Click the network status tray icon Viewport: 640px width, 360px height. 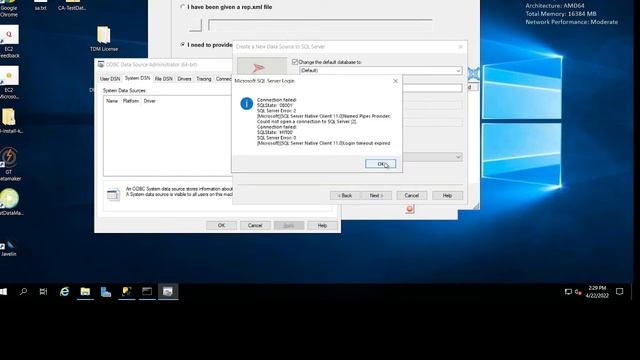tap(568, 292)
